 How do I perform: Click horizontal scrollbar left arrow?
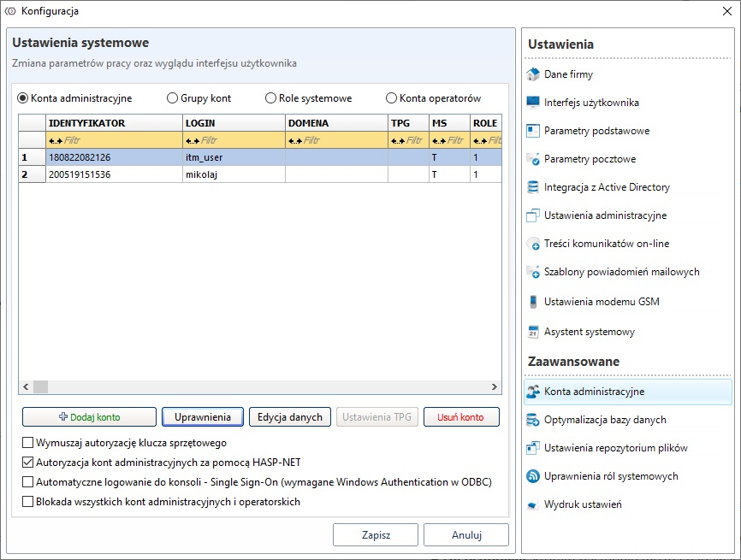point(26,386)
